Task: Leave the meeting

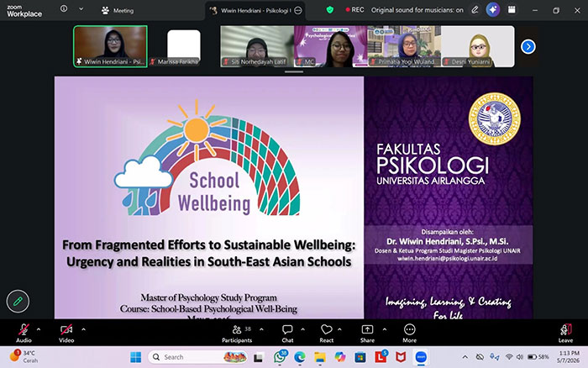Action: point(565,333)
